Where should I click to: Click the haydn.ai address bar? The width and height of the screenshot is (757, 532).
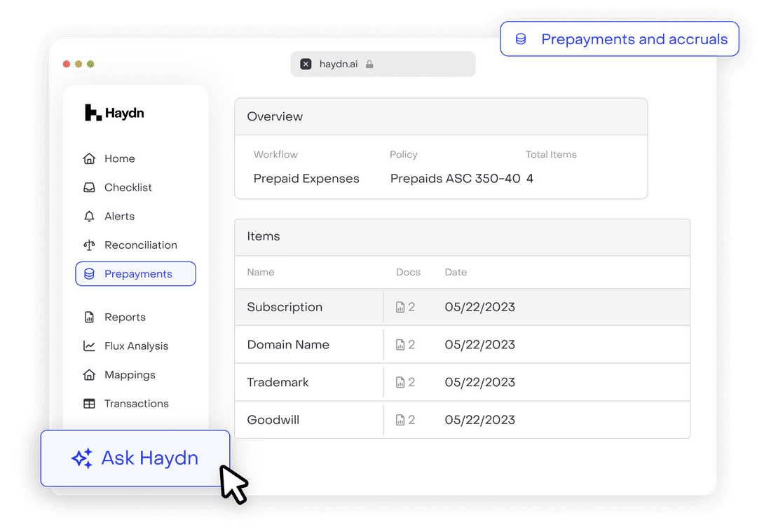[383, 64]
